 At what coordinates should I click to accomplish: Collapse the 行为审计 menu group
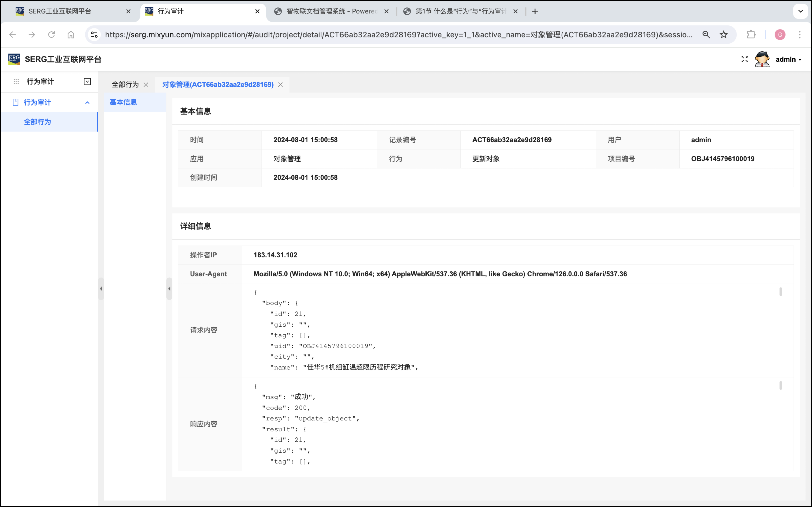pos(87,103)
